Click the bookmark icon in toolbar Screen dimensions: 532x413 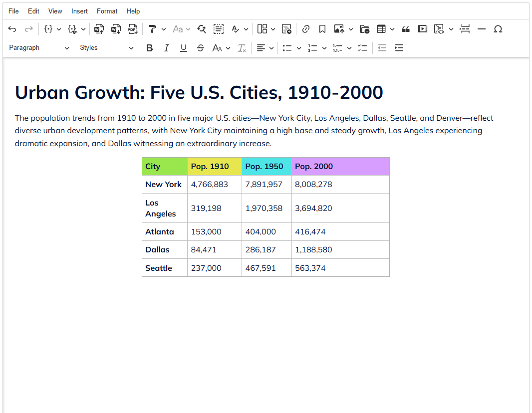[x=322, y=29]
